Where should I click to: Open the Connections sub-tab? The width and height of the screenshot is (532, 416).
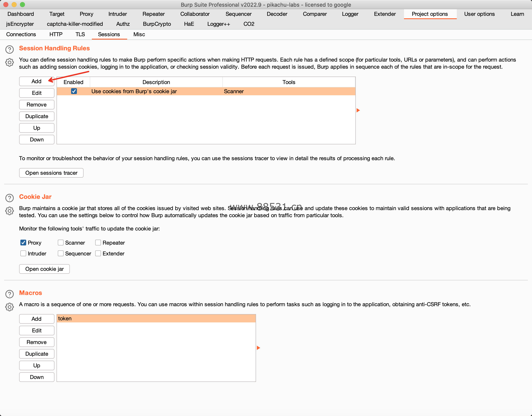[x=21, y=34]
